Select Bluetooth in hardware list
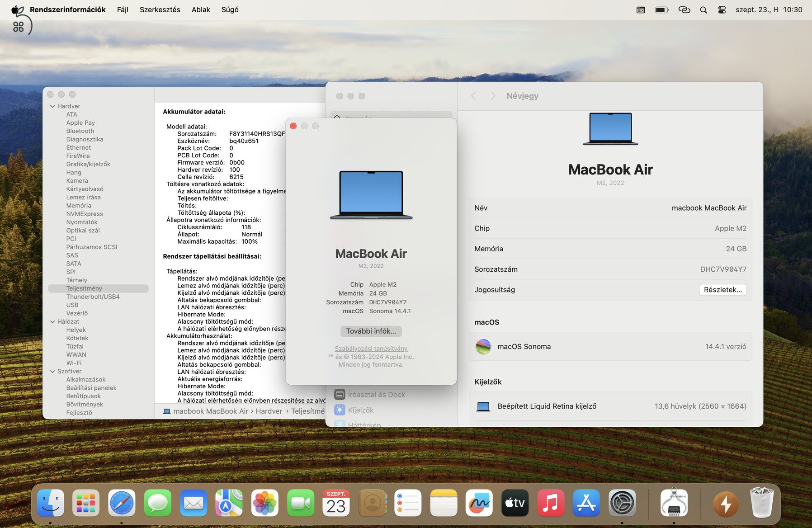812x528 pixels. pyautogui.click(x=80, y=131)
